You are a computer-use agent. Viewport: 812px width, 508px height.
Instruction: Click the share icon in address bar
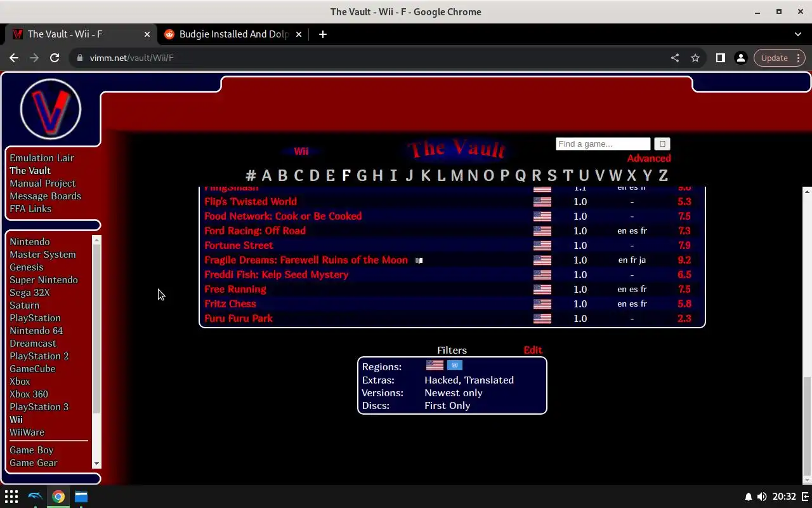click(x=675, y=58)
